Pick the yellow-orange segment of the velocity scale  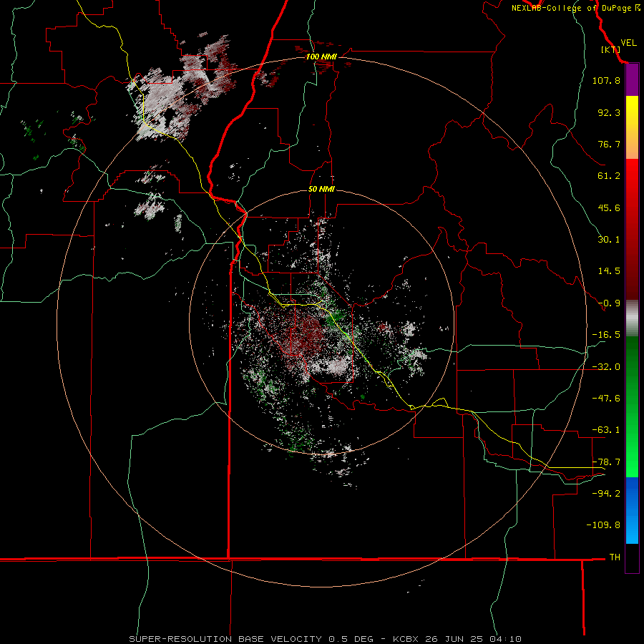coord(632,127)
